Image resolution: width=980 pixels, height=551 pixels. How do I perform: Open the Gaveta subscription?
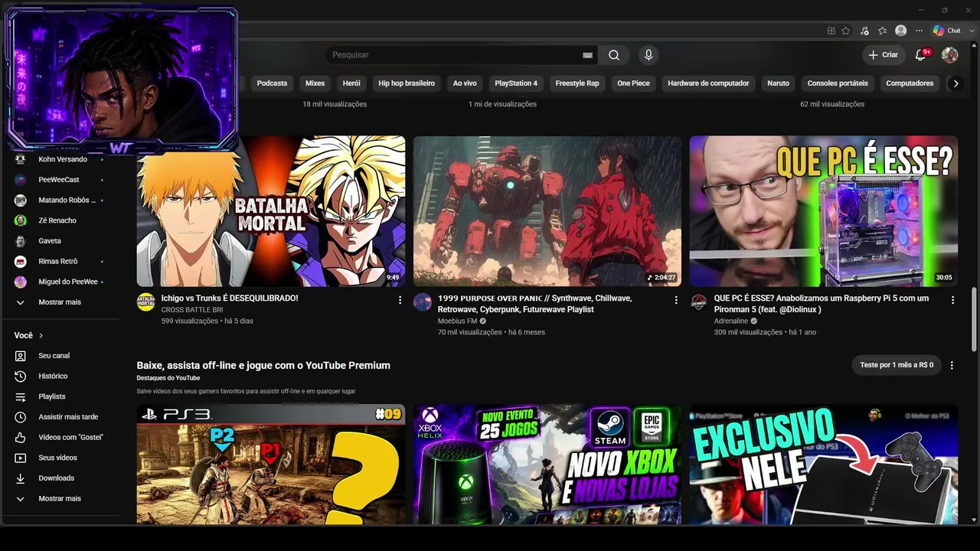pyautogui.click(x=60, y=241)
